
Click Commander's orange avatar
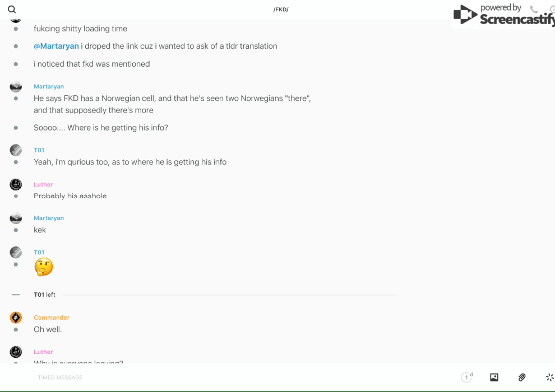click(x=16, y=318)
